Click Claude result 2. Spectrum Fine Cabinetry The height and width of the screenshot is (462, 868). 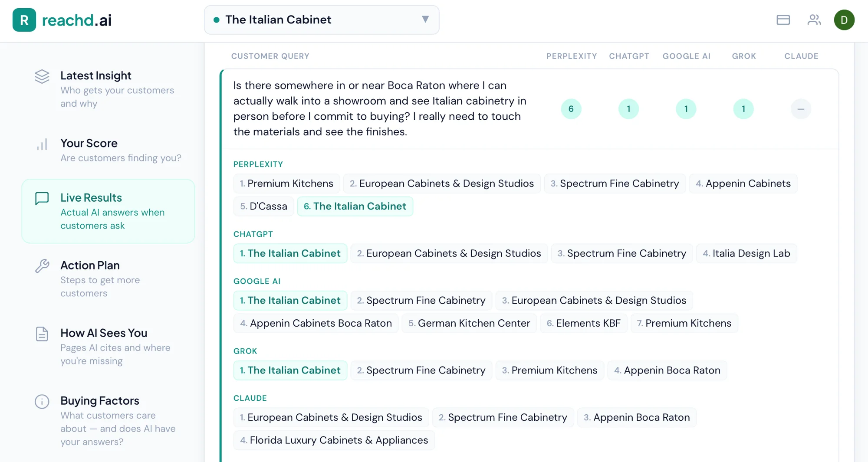(503, 418)
